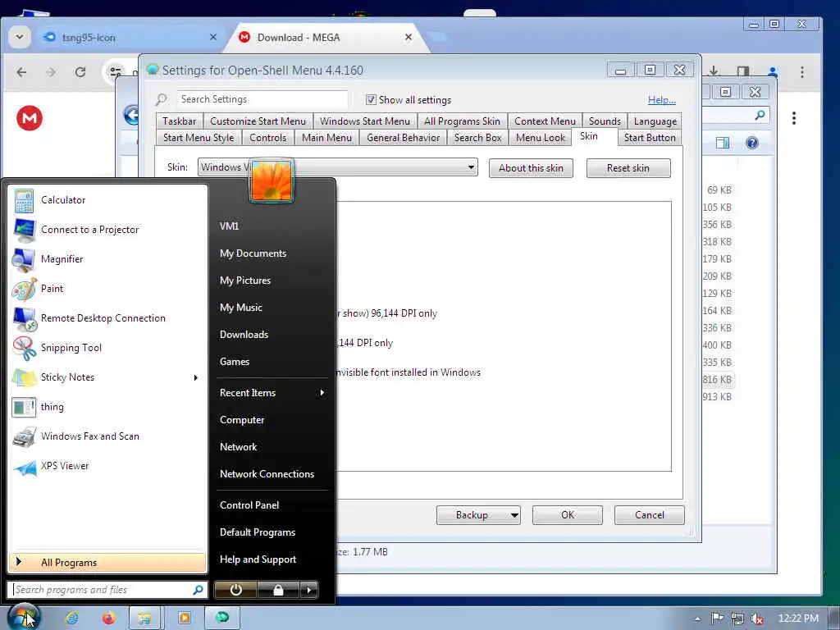
Task: Open XPS Viewer
Action: 107,466
